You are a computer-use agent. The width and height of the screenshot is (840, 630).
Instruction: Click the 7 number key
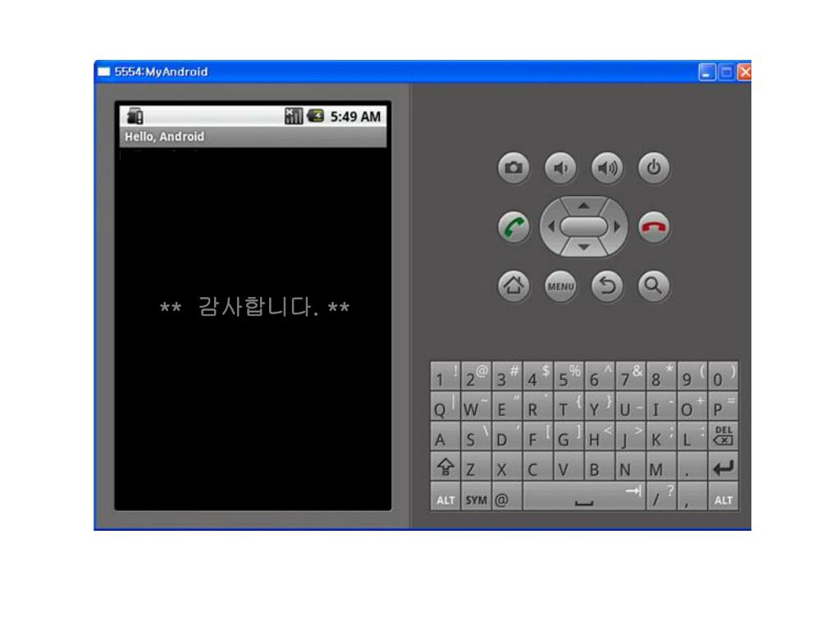pos(631,376)
